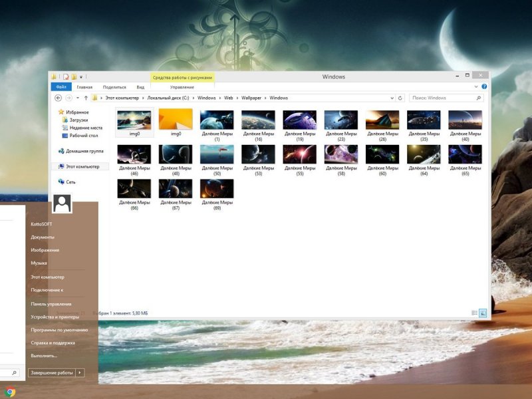
Task: Select Избранное in navigation pane
Action: coord(74,112)
